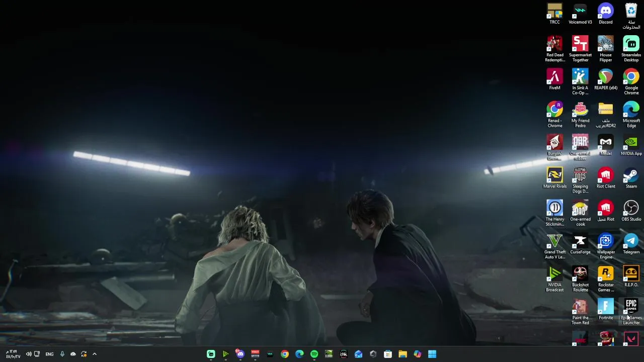Screen dimensions: 644x362
Task: Open Streamlabs from the taskbar
Action: point(211,354)
